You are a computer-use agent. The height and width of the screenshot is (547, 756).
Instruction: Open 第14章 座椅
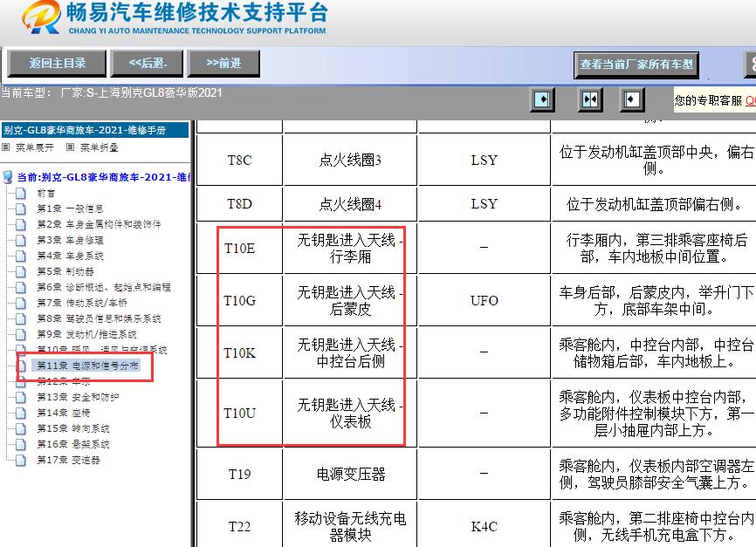(x=64, y=413)
